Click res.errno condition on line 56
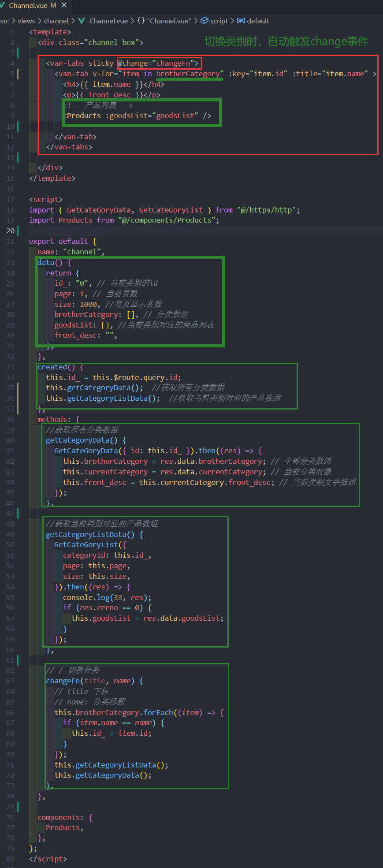The image size is (383, 868). 99,607
